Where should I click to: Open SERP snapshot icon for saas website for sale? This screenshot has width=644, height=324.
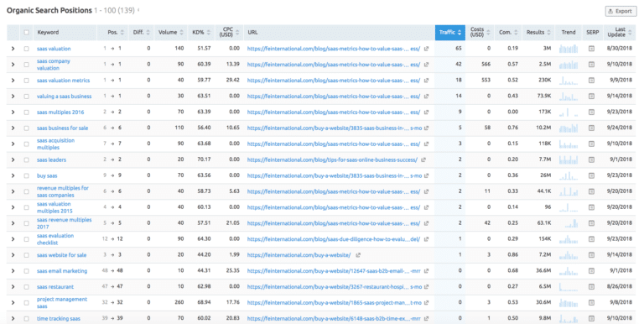pyautogui.click(x=591, y=255)
